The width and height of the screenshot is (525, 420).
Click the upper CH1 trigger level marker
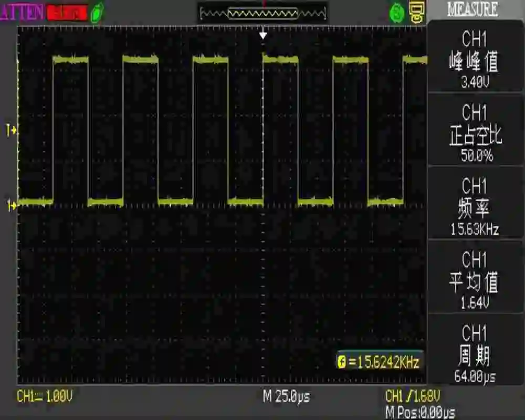pos(11,130)
